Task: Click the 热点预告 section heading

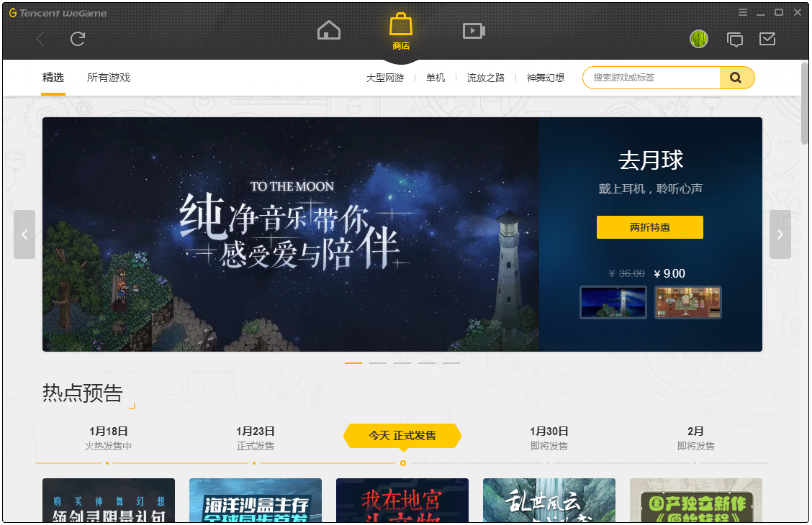Action: [83, 393]
